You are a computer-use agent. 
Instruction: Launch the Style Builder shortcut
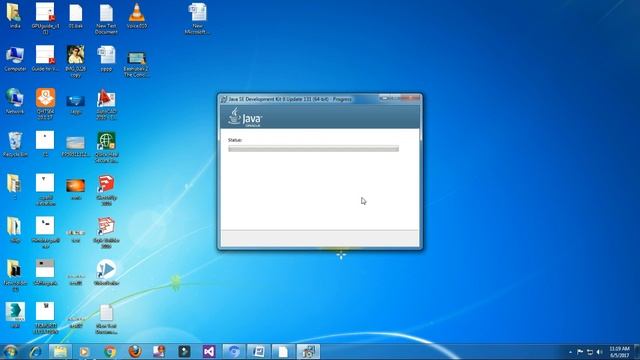[106, 232]
